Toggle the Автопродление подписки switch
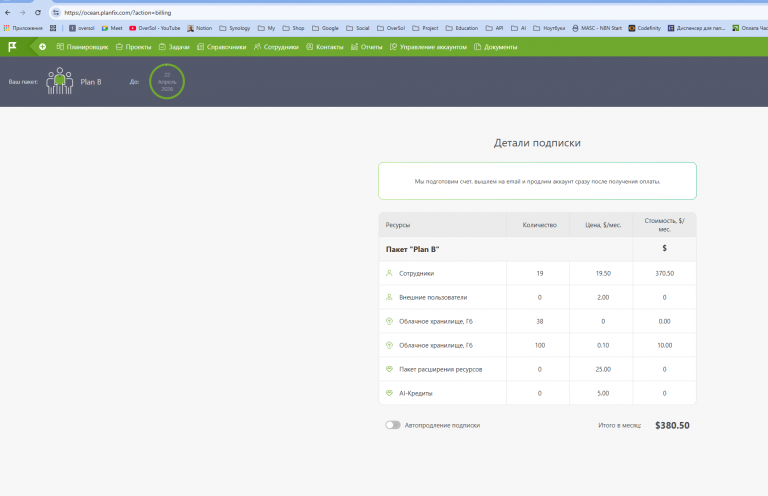Image resolution: width=768 pixels, height=496 pixels. 393,425
